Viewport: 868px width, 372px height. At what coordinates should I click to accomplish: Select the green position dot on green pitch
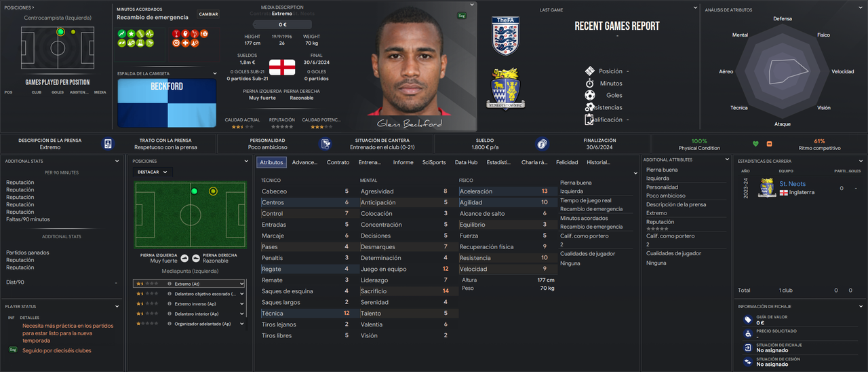pos(195,191)
